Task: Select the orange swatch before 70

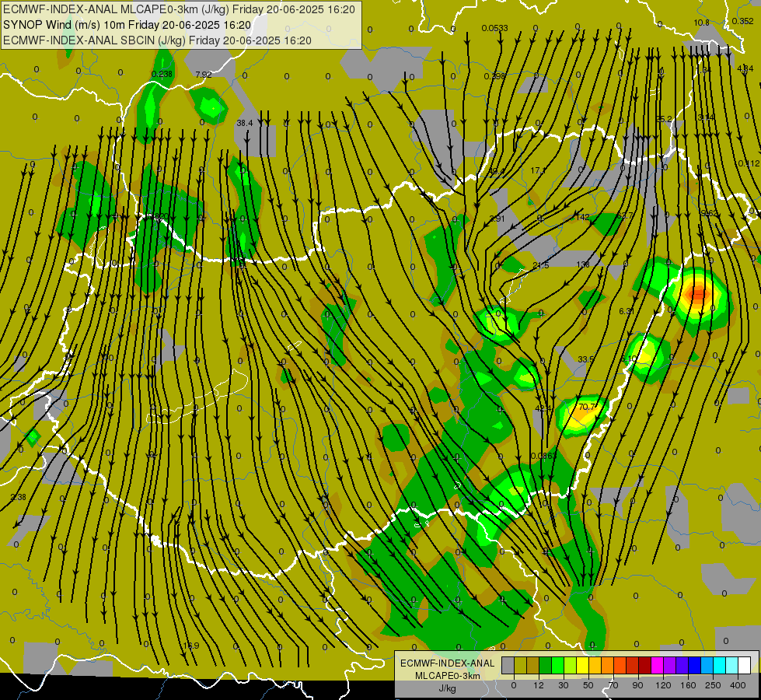Action: (x=608, y=665)
